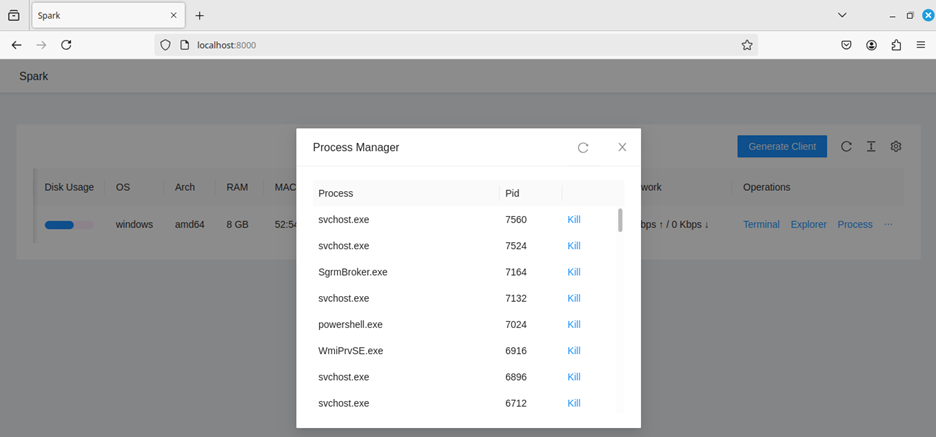Open Firefox account profile icon
This screenshot has width=936, height=437.
(x=872, y=45)
